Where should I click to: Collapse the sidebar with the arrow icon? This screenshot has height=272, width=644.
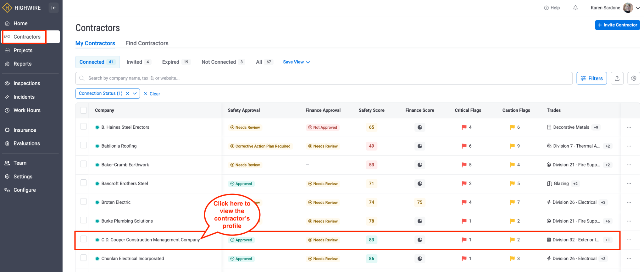click(x=53, y=8)
